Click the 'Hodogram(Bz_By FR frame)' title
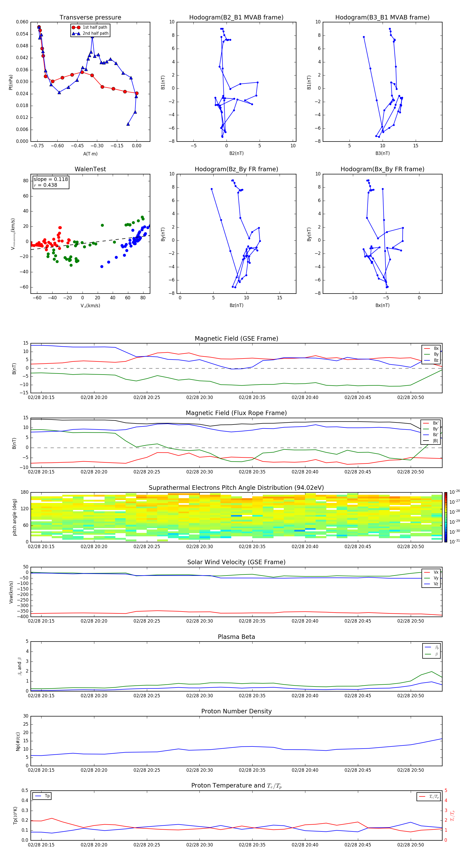The width and height of the screenshot is (473, 868). pos(236,169)
